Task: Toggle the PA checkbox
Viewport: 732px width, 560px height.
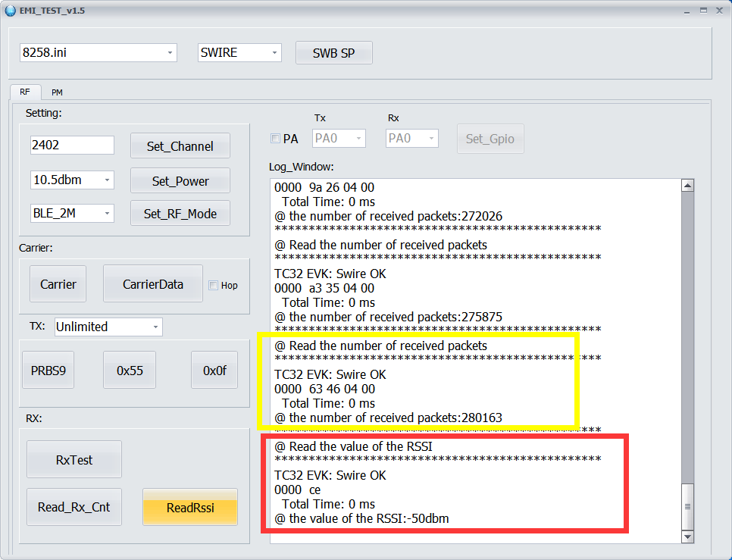Action: click(x=275, y=138)
